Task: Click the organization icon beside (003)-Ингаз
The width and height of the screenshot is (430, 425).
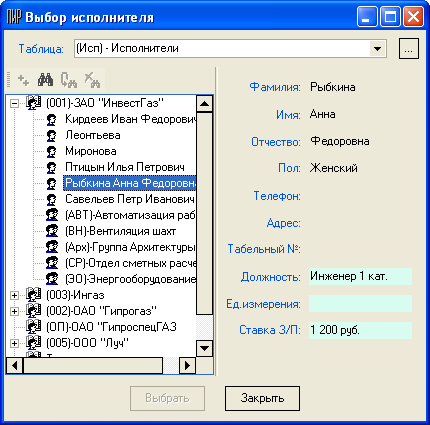Action: 34,295
